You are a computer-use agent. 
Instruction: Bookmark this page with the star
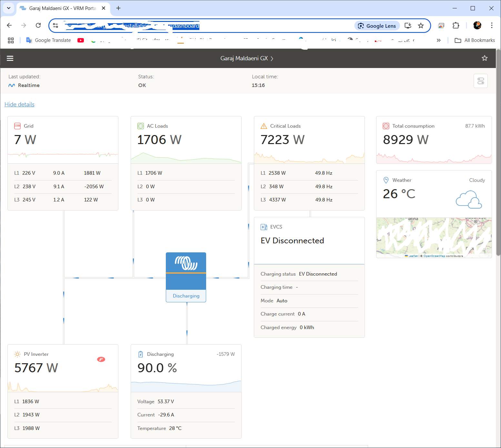point(421,26)
